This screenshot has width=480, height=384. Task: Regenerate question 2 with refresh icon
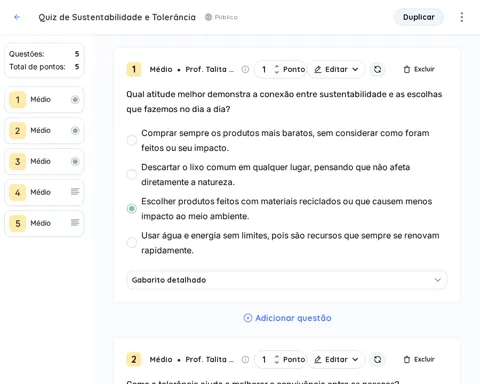[x=377, y=359]
